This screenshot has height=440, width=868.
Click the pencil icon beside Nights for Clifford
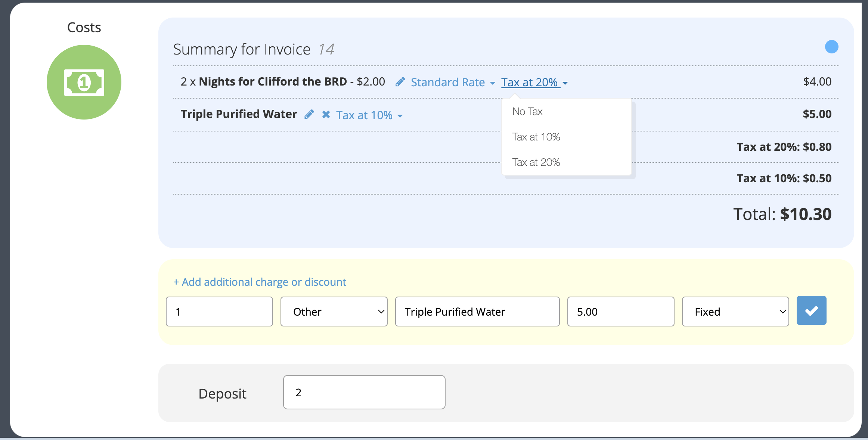[x=400, y=82]
